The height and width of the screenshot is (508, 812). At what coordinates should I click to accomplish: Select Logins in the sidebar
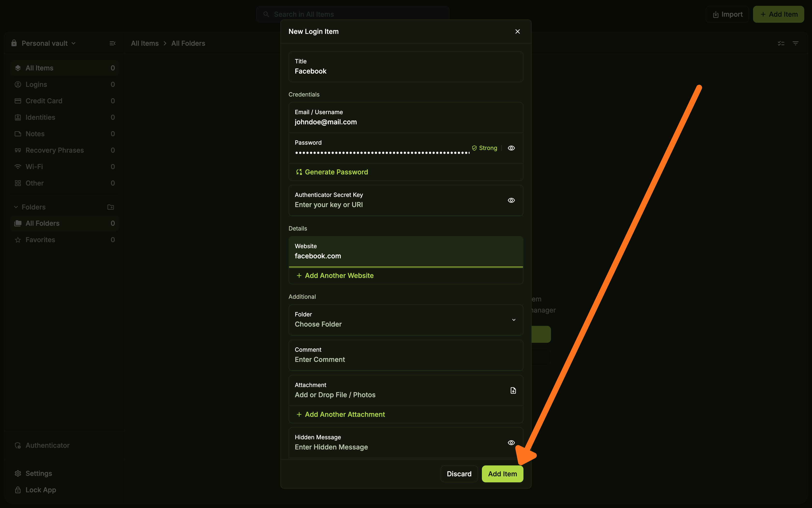tap(65, 84)
